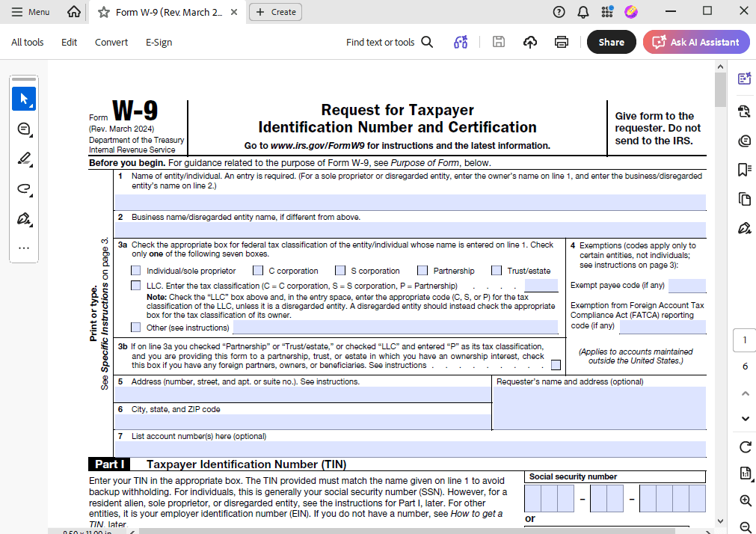Open Ask AI Assistant

click(696, 43)
